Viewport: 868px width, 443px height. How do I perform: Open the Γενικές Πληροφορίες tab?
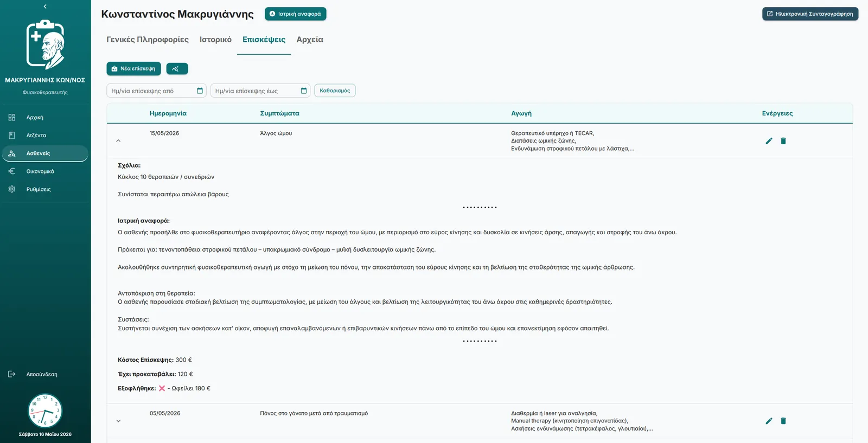tap(148, 40)
